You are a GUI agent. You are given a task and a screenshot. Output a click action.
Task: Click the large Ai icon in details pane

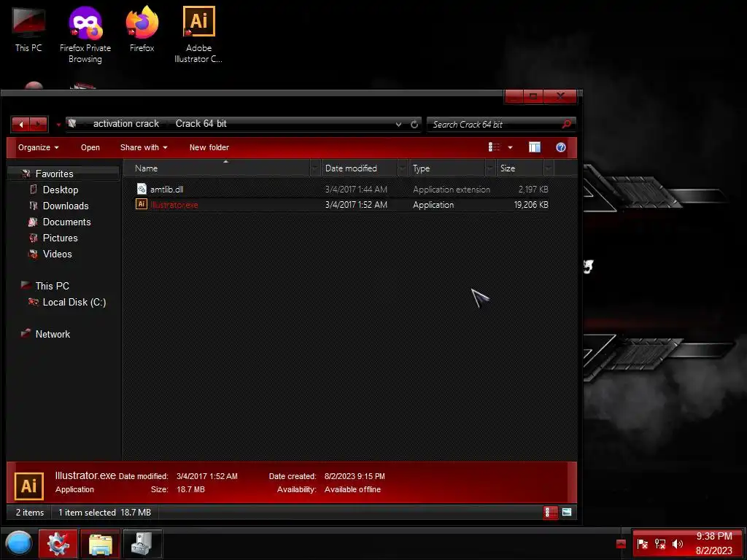click(29, 486)
